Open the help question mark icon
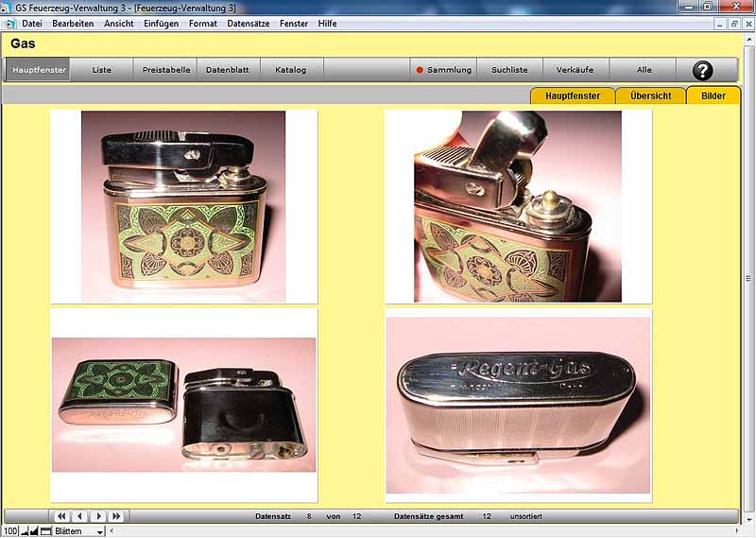756x538 pixels. tap(702, 70)
